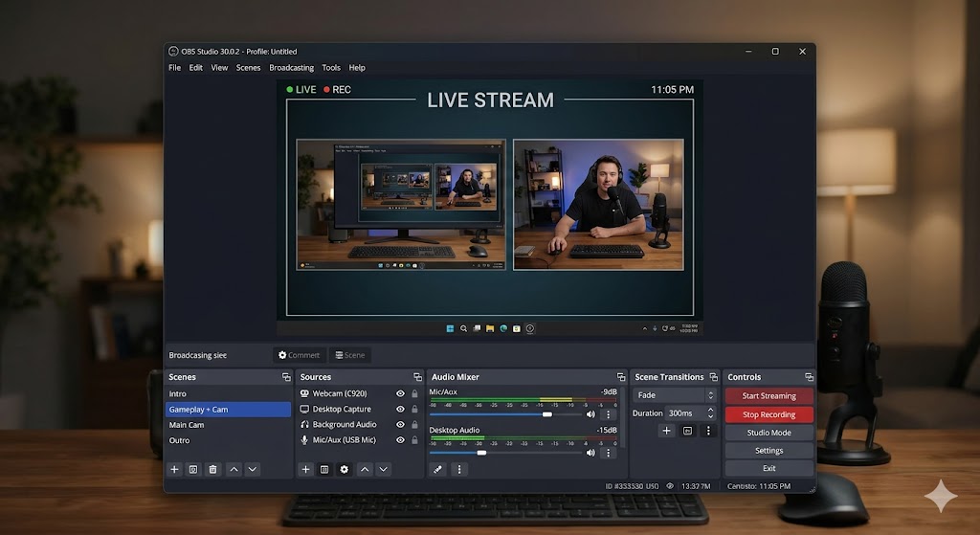The width and height of the screenshot is (980, 535).
Task: Toggle the lock on Background Audio source
Action: tap(414, 424)
